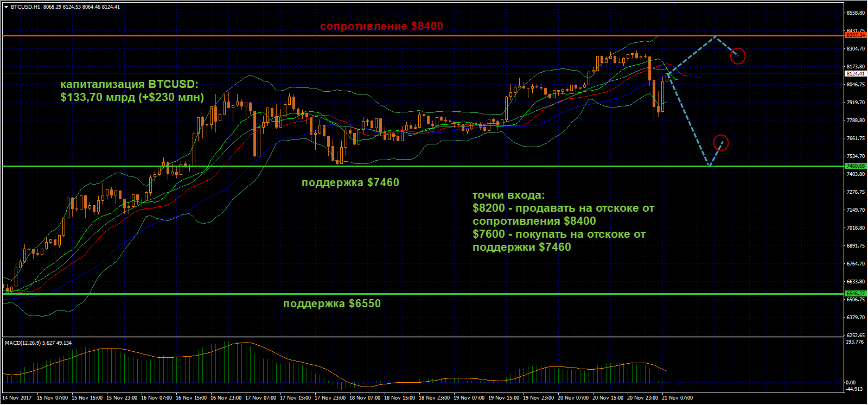Click the line поддержки $7460
The image size is (868, 405).
(x=522, y=247)
